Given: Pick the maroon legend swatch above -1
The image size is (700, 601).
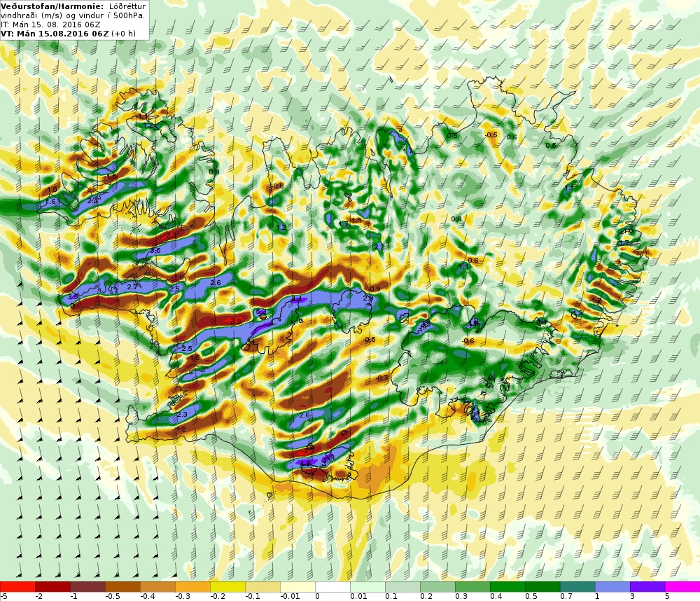Looking at the screenshot, I should (x=88, y=586).
